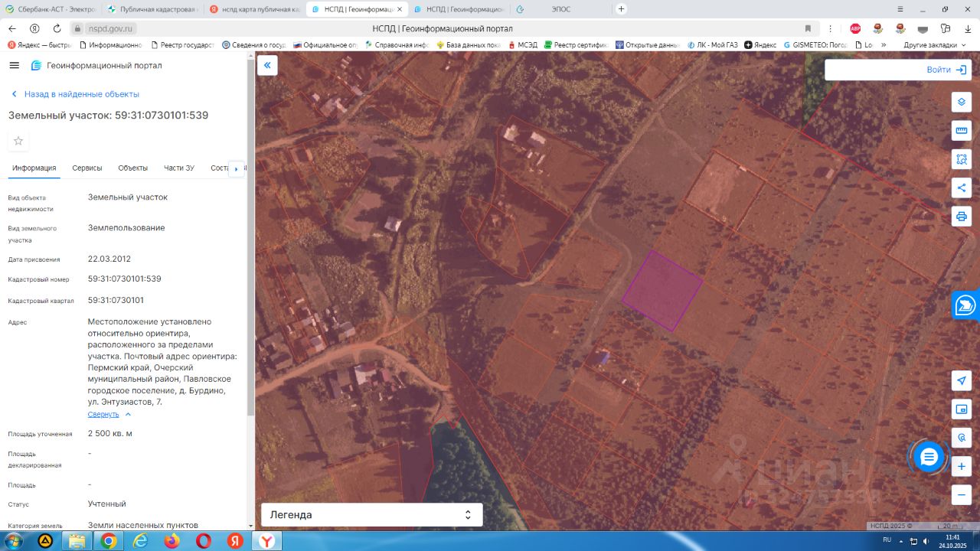Click the RU keyboard language indicator
The width and height of the screenshot is (980, 551).
pos(887,540)
